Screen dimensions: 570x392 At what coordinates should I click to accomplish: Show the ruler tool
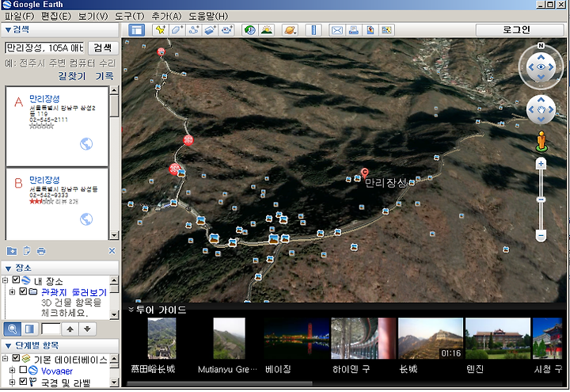point(313,30)
